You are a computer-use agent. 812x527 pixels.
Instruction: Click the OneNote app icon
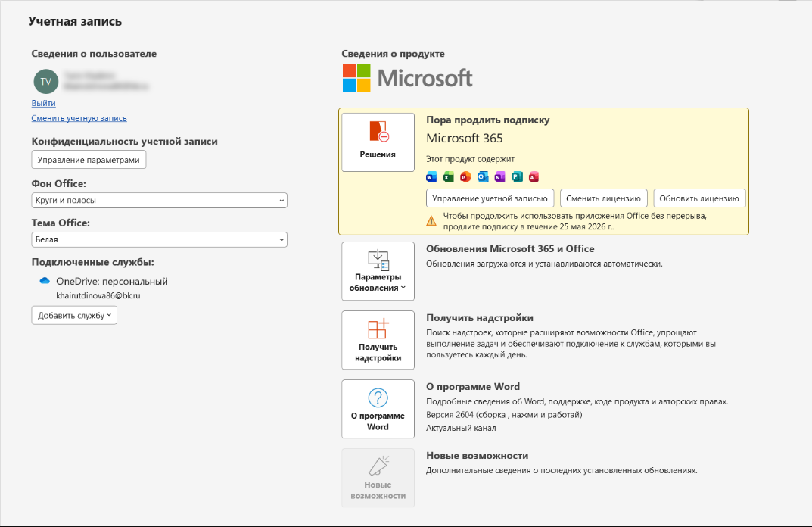pos(499,177)
